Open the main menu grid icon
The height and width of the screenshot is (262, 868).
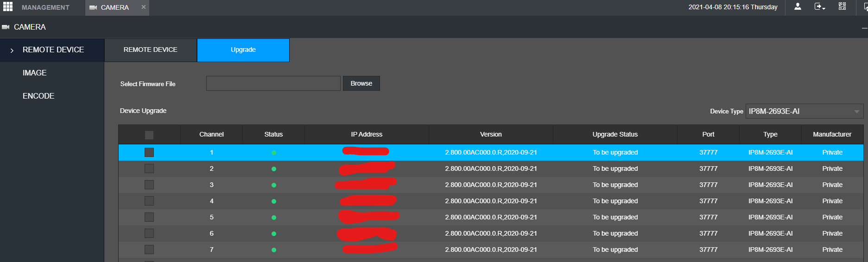[7, 6]
